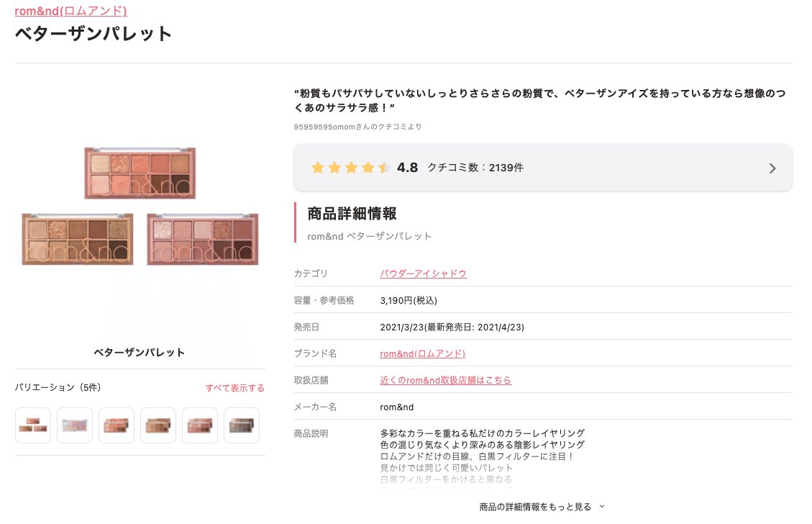Click the 商品詳細情報 section heading
Viewport: 812px width, 524px height.
[352, 214]
